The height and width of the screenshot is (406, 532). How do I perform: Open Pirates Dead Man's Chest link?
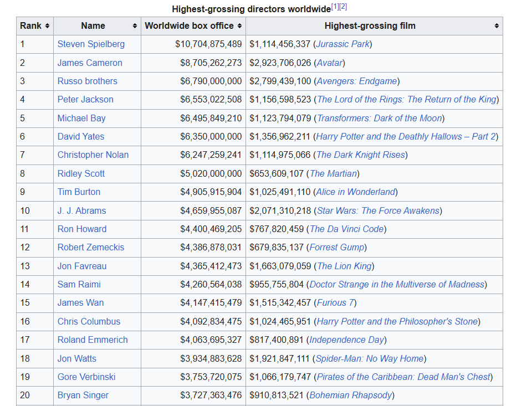click(x=403, y=377)
